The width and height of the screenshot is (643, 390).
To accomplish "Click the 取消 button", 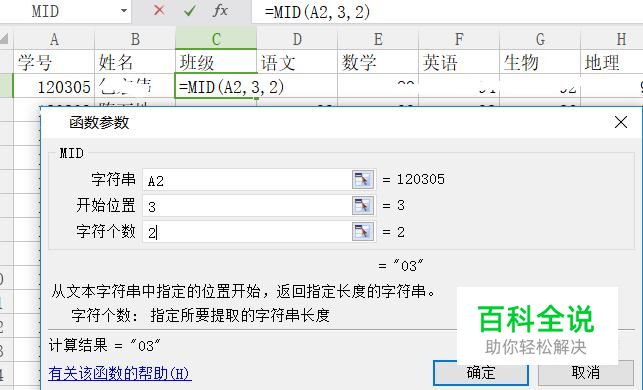I will click(586, 373).
